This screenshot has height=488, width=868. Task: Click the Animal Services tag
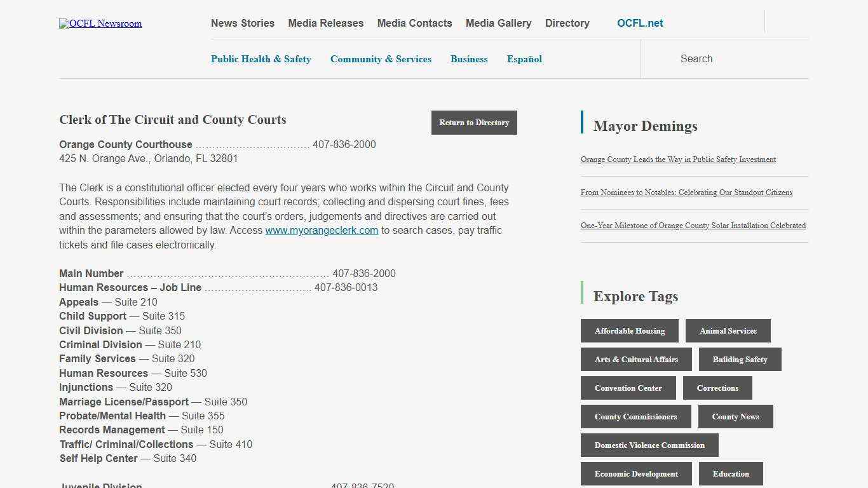pos(728,330)
